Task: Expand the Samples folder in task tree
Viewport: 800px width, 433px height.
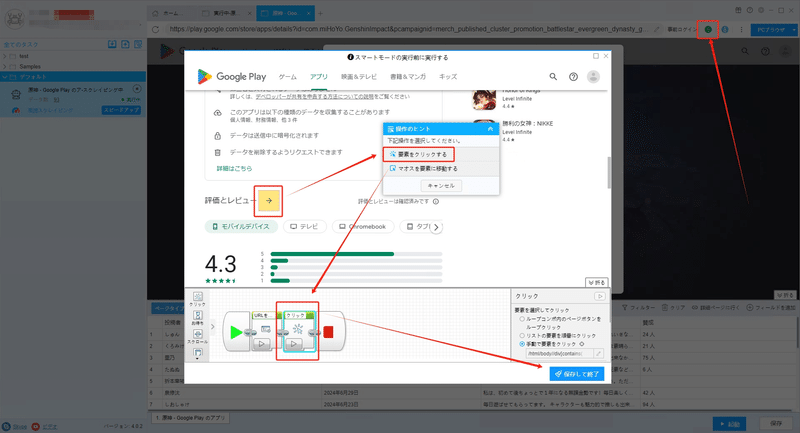Action: click(x=5, y=66)
